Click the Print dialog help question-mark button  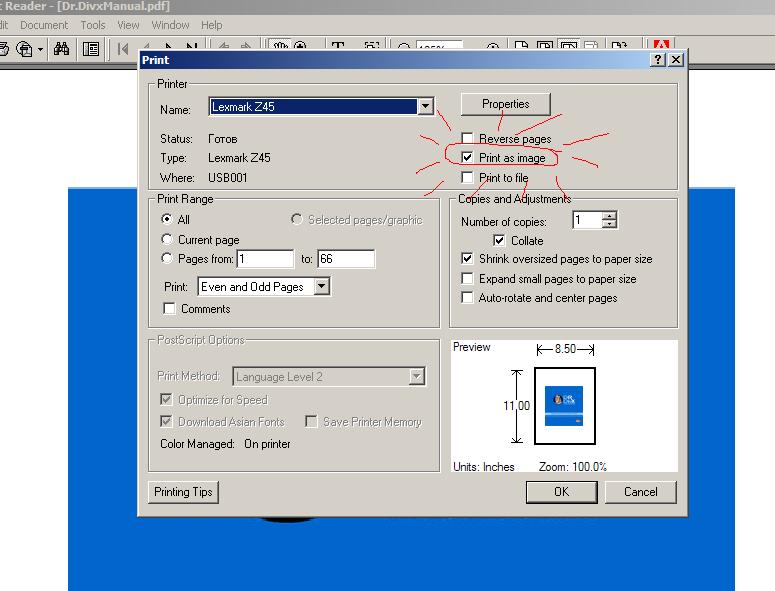(657, 60)
